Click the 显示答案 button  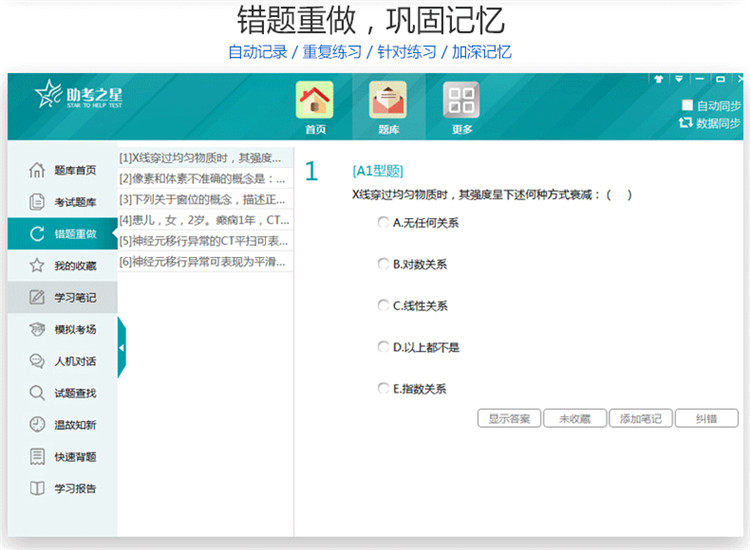509,418
